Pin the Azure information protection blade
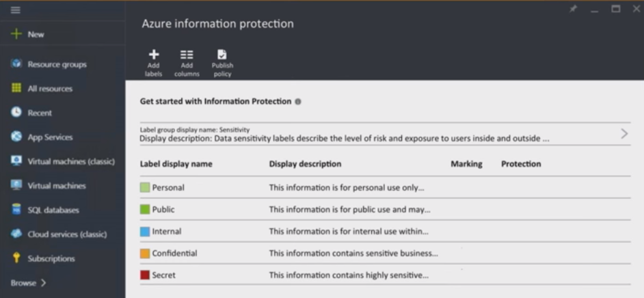The image size is (644, 298). coord(574,9)
